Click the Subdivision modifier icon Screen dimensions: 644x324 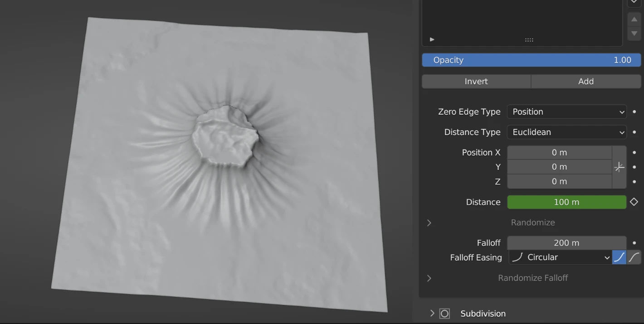(445, 314)
